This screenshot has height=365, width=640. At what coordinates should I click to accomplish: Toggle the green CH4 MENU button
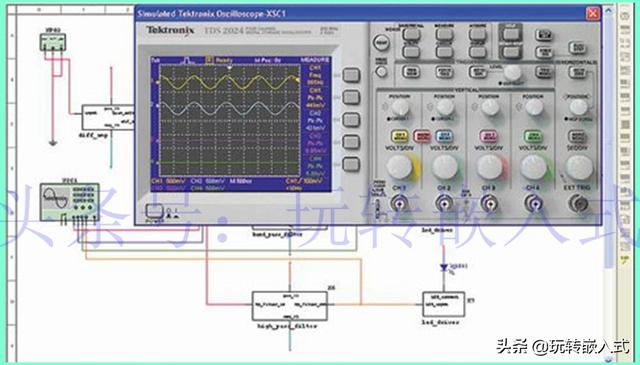point(533,136)
